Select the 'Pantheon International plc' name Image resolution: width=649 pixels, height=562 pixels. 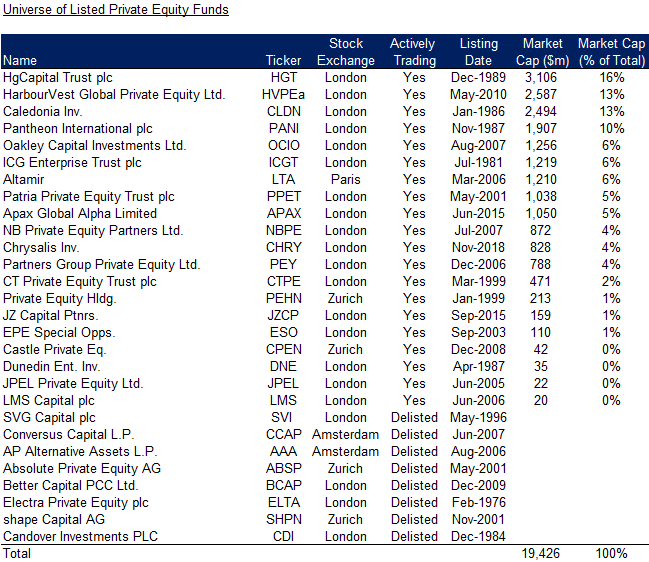[x=77, y=129]
